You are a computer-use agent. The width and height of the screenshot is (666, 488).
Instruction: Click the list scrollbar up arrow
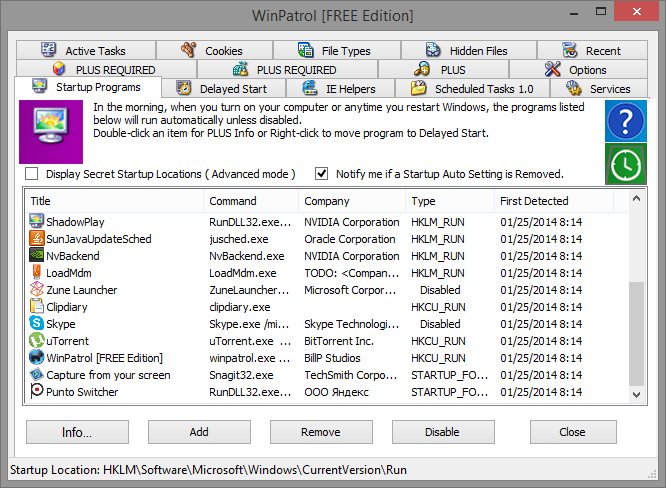pyautogui.click(x=636, y=198)
